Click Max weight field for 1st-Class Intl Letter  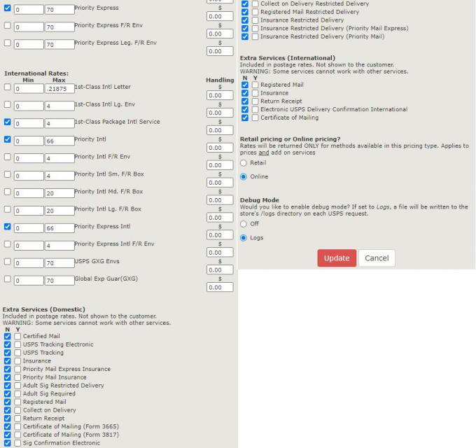point(59,89)
